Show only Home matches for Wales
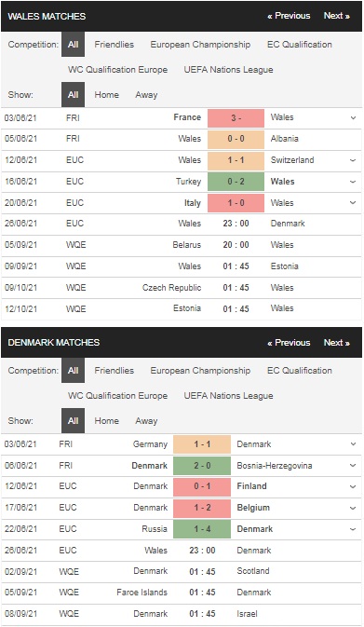Viewport: 364px width, 627px height. pos(107,95)
